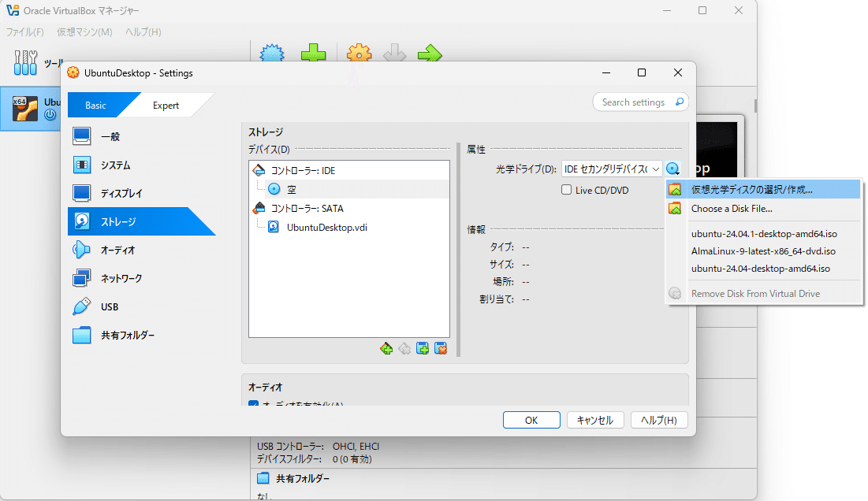This screenshot has height=501, width=868.
Task: Focus the Search settings input field
Action: point(634,102)
